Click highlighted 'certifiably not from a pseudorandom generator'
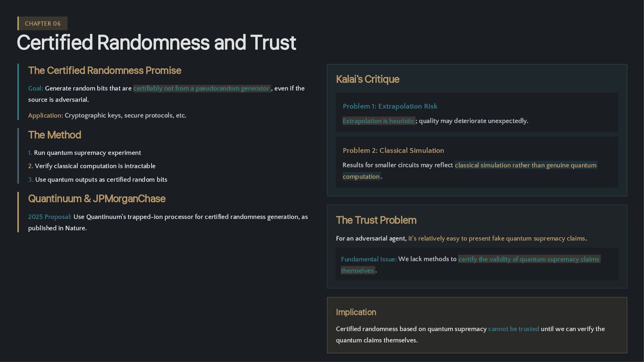 tap(201, 88)
